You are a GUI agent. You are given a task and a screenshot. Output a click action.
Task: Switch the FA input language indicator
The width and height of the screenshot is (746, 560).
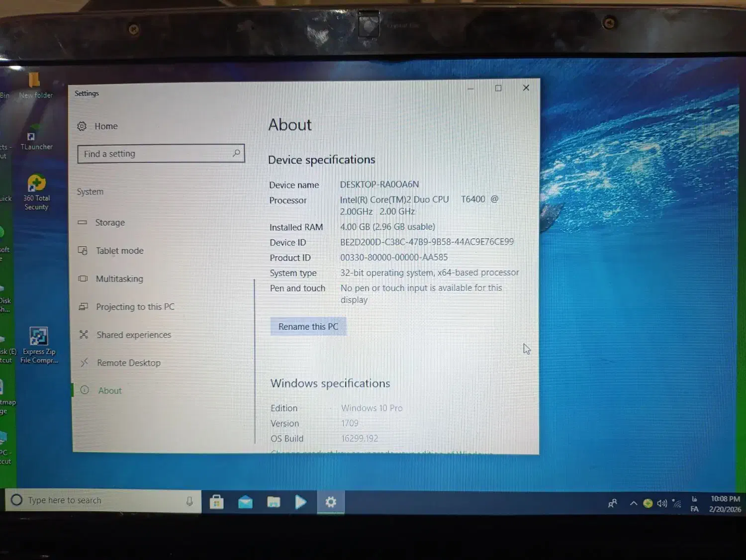[695, 504]
